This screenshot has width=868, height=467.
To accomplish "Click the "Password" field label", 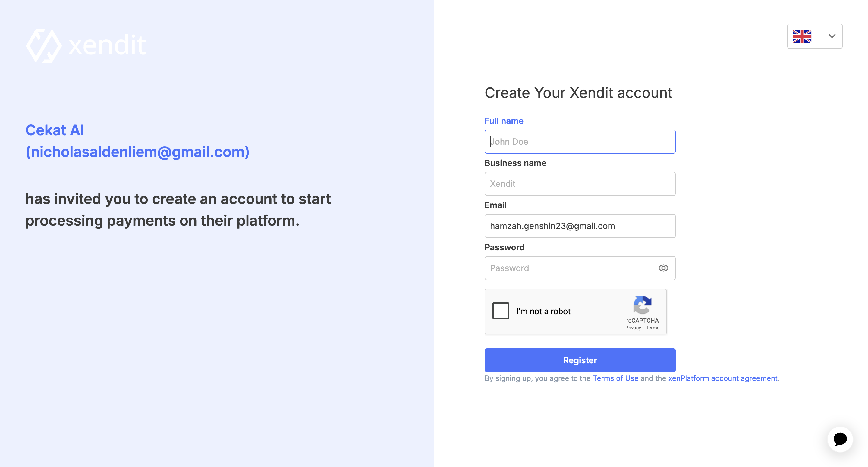I will 505,247.
